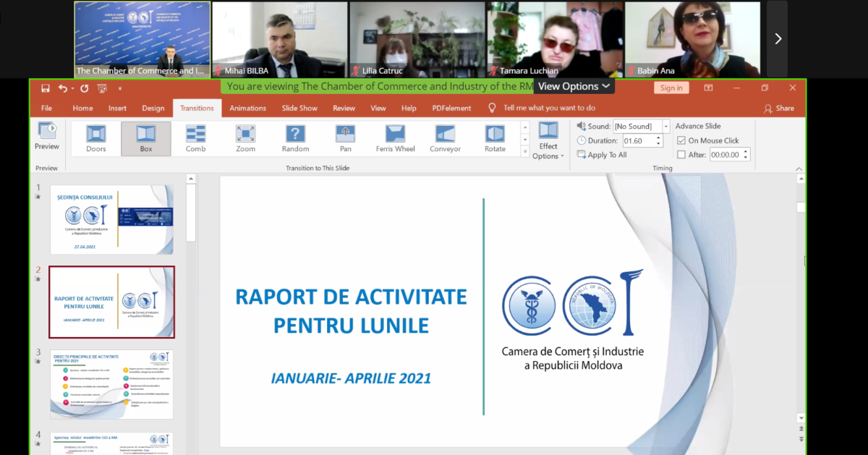868x455 pixels.
Task: Apply the Ferris Wheel transition
Action: 396,139
